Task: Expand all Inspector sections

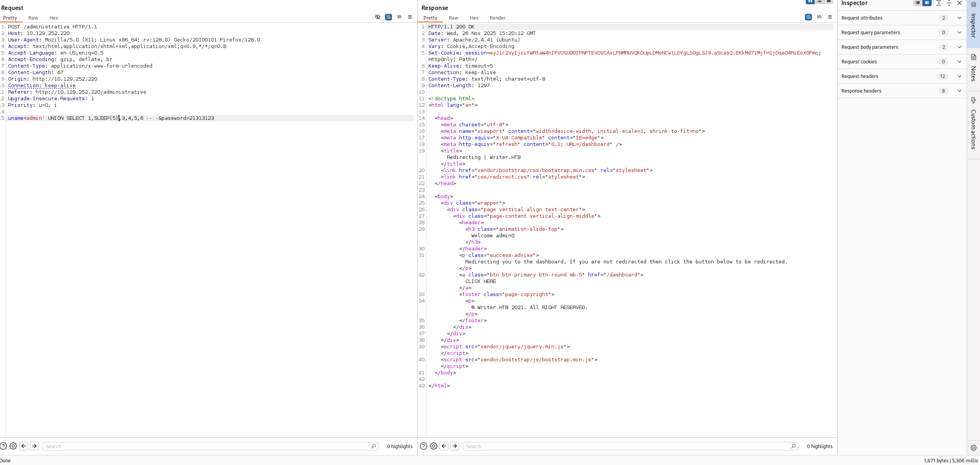Action: coord(939,3)
